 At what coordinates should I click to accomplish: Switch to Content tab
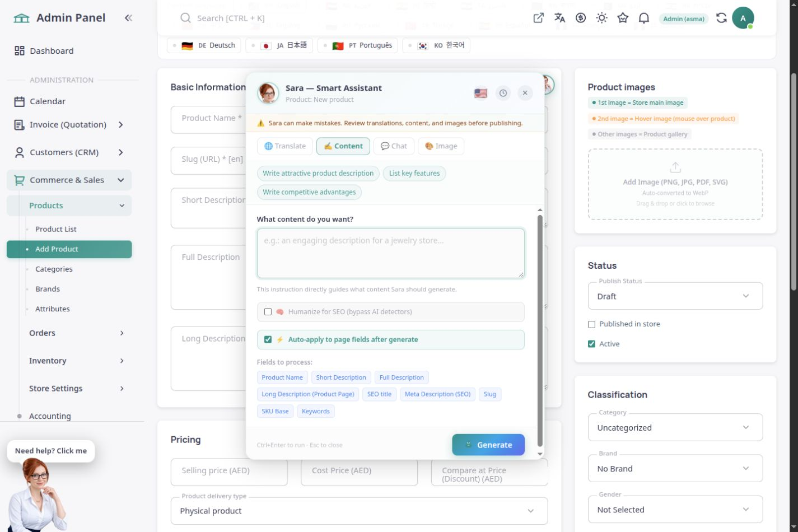343,146
